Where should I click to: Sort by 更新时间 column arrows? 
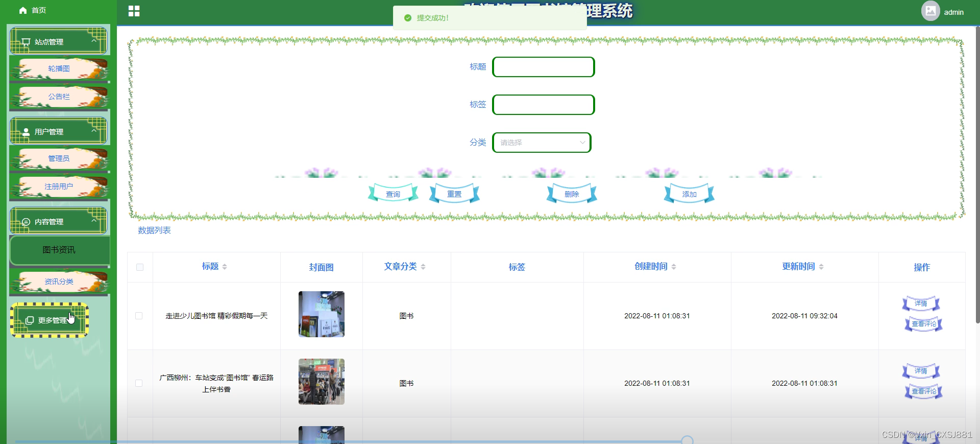[821, 267]
